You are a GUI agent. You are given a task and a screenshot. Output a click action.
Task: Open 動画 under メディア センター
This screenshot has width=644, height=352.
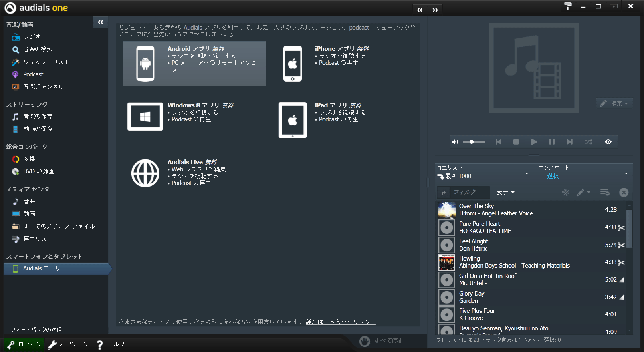[x=29, y=214]
